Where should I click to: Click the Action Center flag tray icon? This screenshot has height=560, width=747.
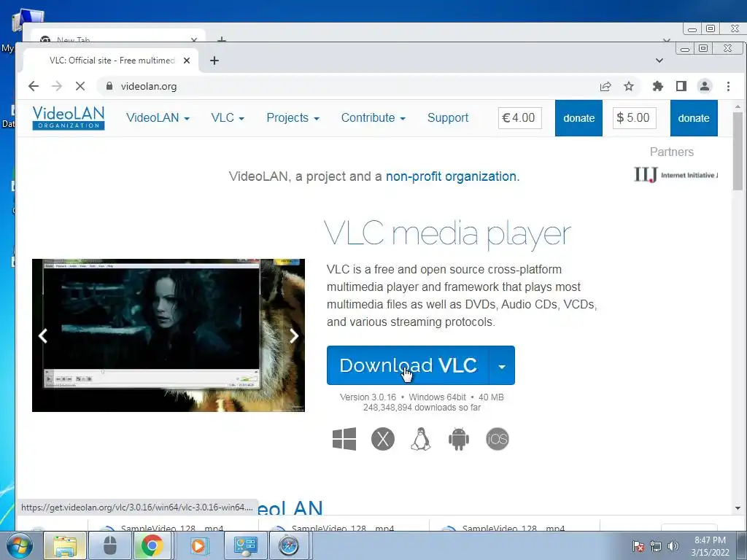pyautogui.click(x=638, y=545)
